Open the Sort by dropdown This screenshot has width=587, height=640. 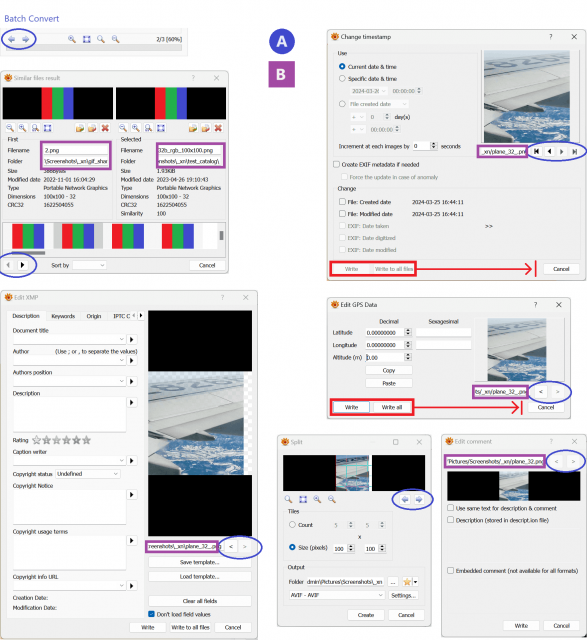[90, 265]
